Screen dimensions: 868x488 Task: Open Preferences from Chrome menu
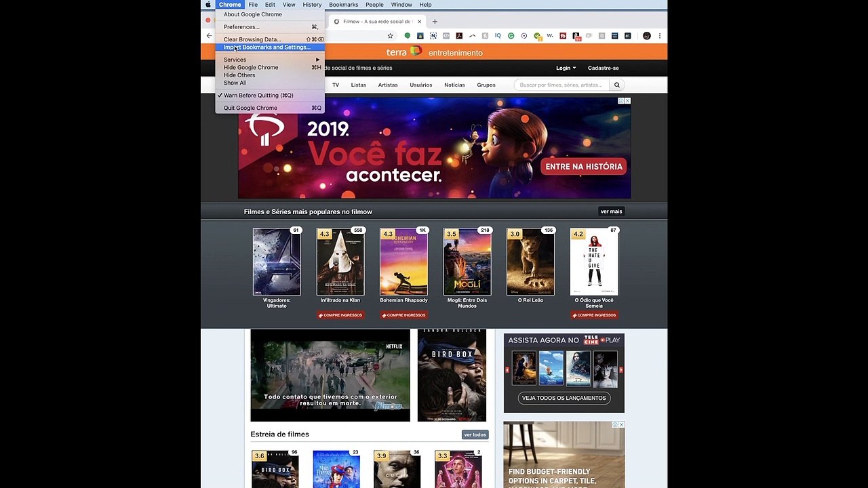pyautogui.click(x=270, y=27)
